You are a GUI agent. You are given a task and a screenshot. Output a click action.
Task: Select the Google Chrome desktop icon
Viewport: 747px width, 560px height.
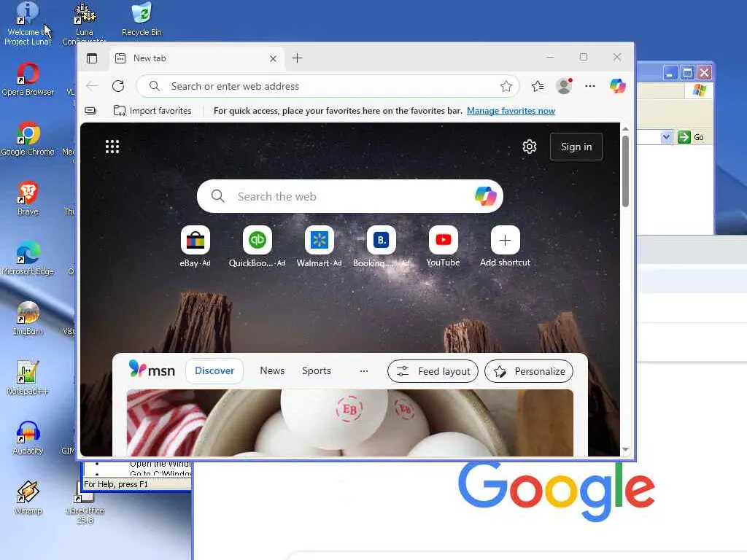click(x=28, y=139)
